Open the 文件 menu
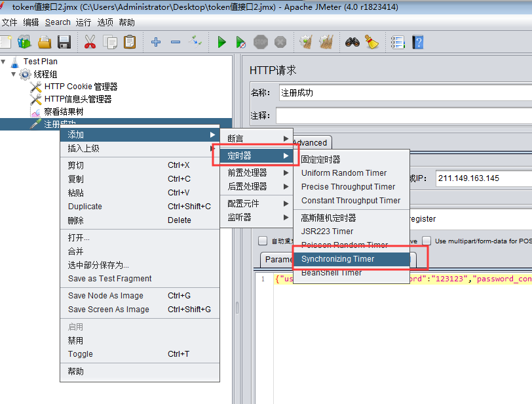Screen dimensions: 532x404 tap(9, 22)
